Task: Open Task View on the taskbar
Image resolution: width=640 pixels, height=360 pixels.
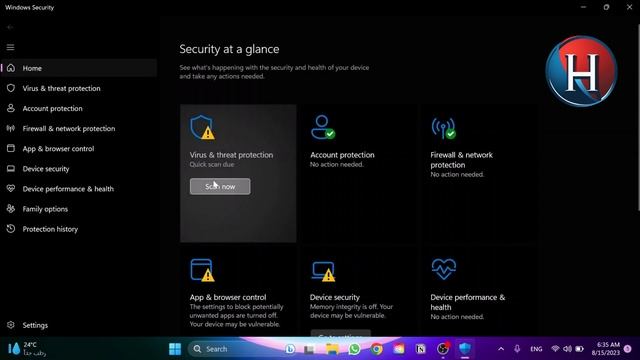Action: coord(309,349)
